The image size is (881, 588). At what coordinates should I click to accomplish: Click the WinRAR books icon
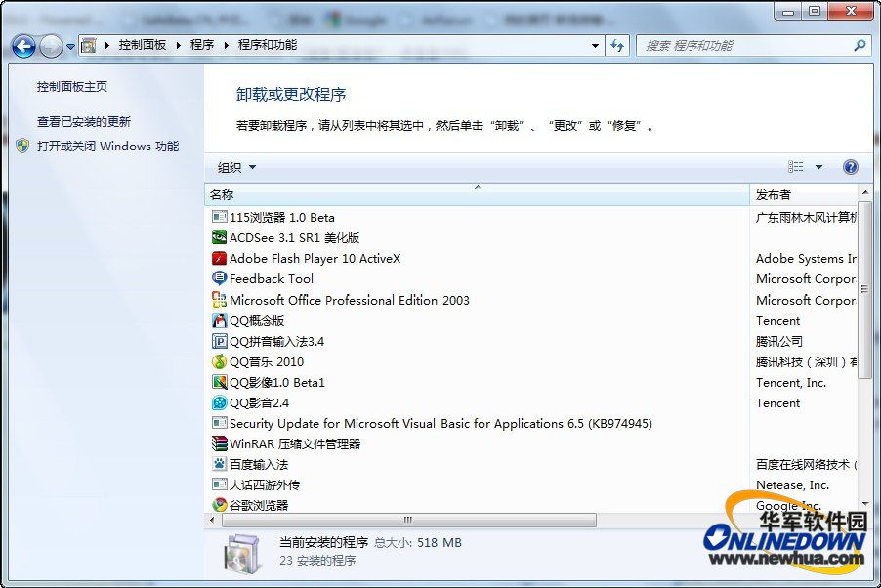coord(219,443)
